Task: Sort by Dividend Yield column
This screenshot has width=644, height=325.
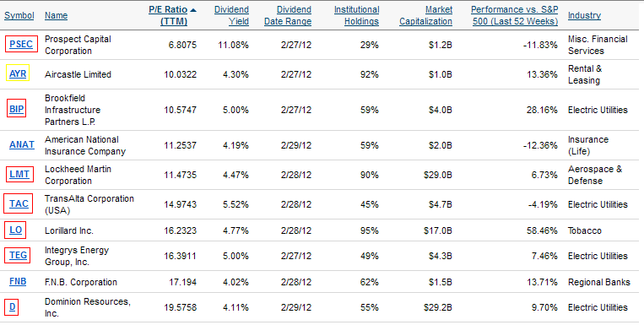Action: coord(231,15)
